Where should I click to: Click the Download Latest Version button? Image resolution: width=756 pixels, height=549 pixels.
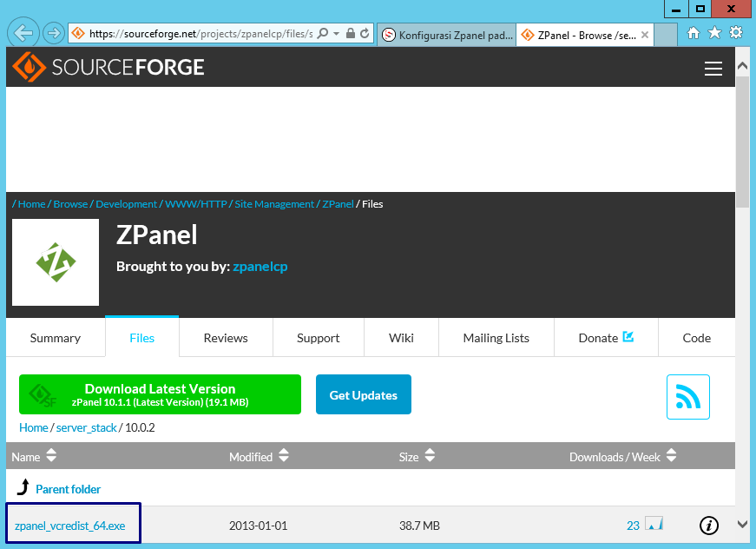[x=160, y=394]
